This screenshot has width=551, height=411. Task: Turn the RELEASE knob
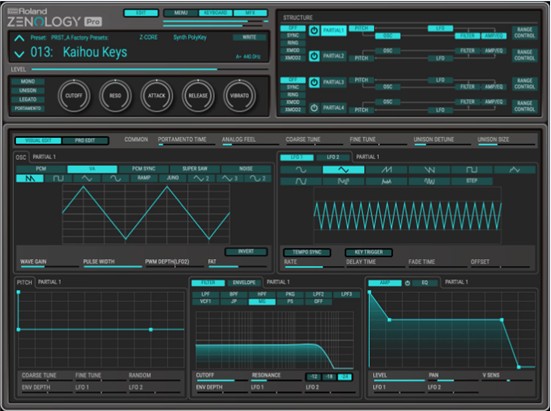pos(198,96)
